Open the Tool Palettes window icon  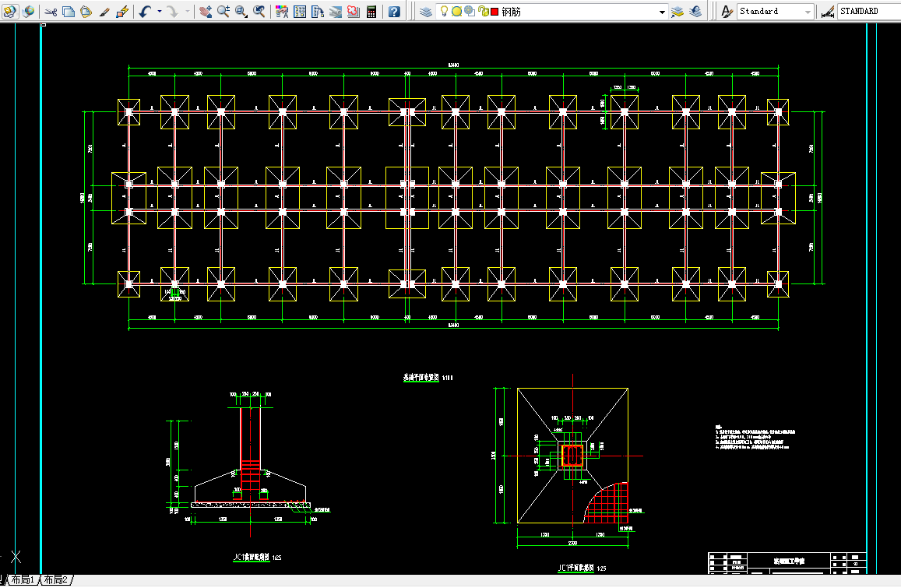coord(317,11)
